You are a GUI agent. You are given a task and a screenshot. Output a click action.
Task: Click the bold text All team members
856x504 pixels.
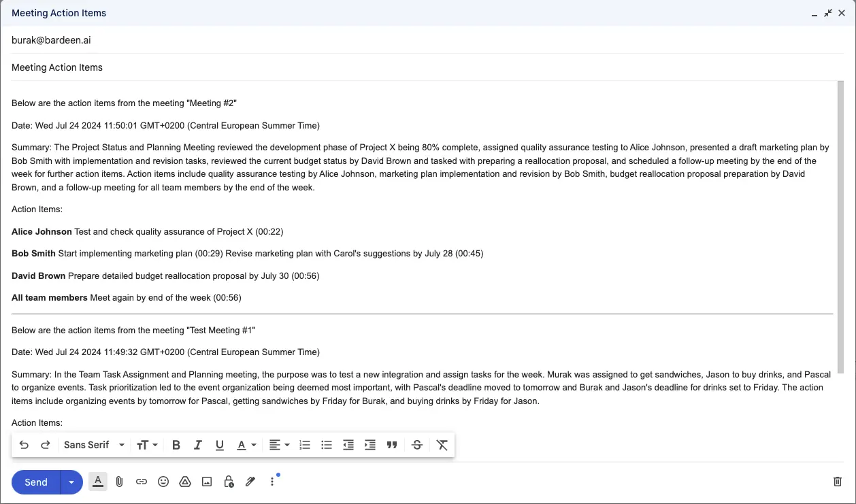pyautogui.click(x=50, y=297)
